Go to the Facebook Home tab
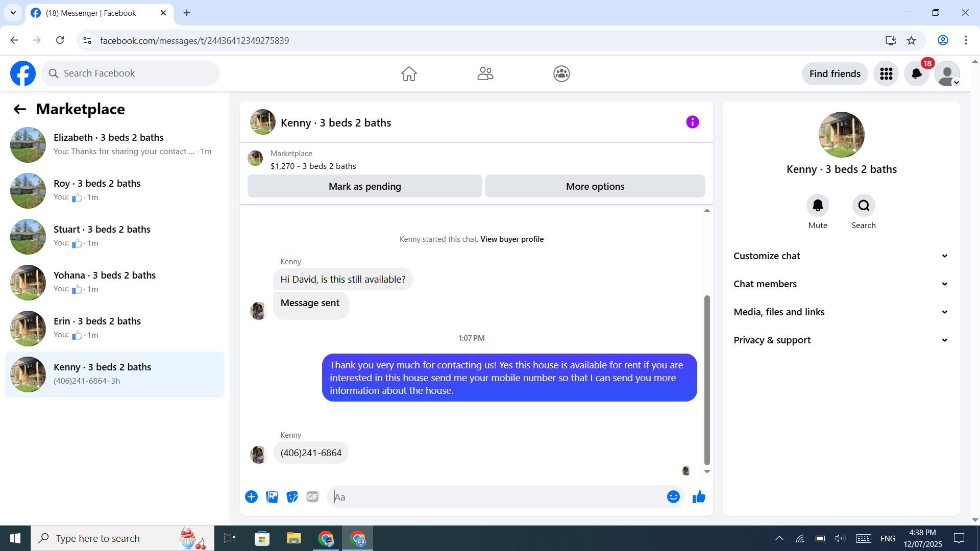The height and width of the screenshot is (551, 980). tap(408, 74)
